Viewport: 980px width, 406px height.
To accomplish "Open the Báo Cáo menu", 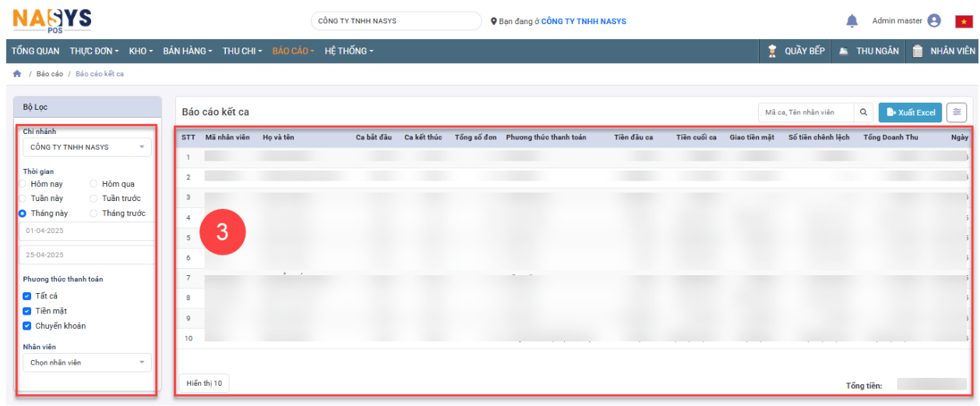I will [x=293, y=51].
